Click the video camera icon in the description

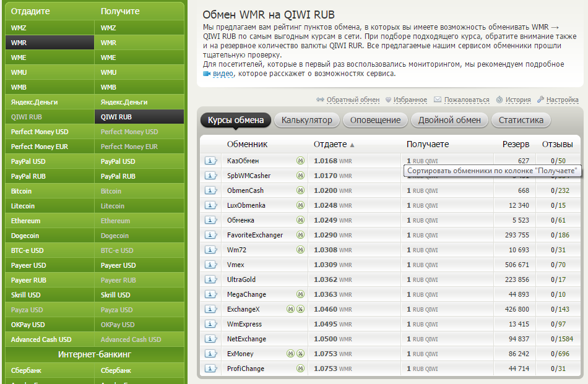pos(207,74)
